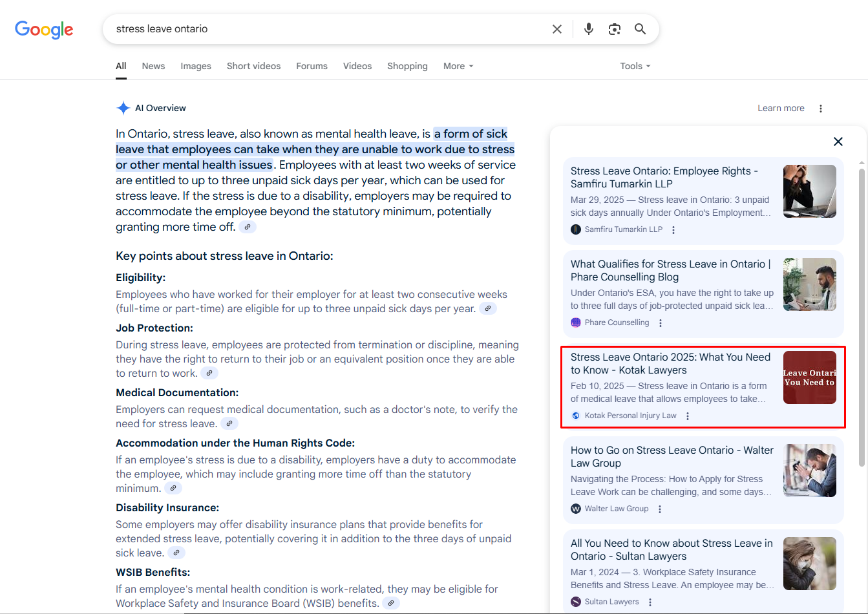Click the Learn more link
The image size is (868, 614).
tap(781, 108)
